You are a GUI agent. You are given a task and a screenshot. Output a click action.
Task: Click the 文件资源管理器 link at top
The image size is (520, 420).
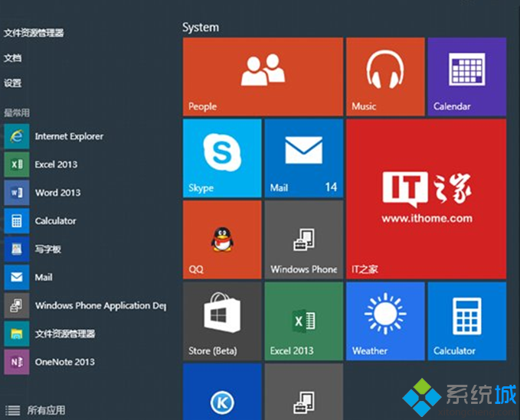tap(34, 33)
